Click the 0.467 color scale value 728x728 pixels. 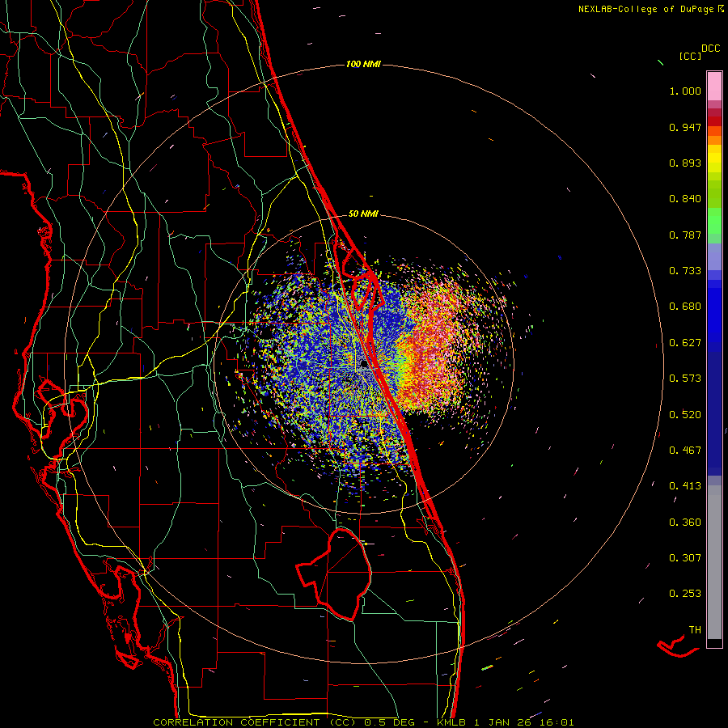pyautogui.click(x=685, y=451)
